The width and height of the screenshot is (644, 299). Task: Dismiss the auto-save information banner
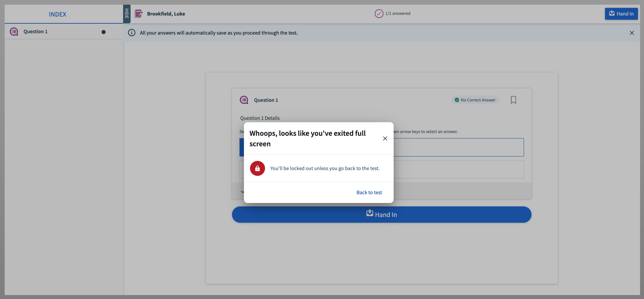[631, 33]
